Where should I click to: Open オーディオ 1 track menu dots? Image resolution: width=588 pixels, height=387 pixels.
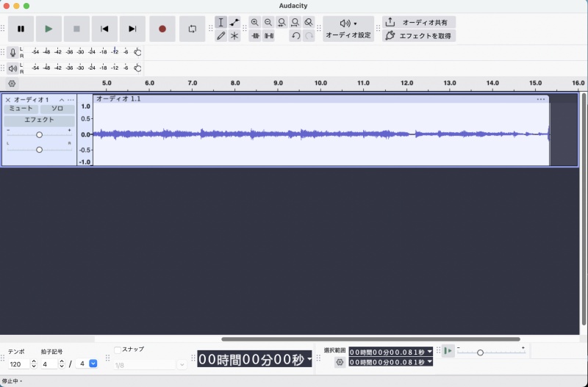click(x=71, y=100)
